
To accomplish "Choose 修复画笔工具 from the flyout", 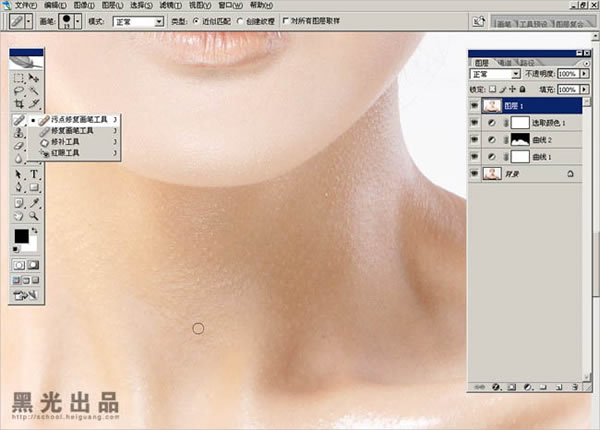I will [75, 131].
